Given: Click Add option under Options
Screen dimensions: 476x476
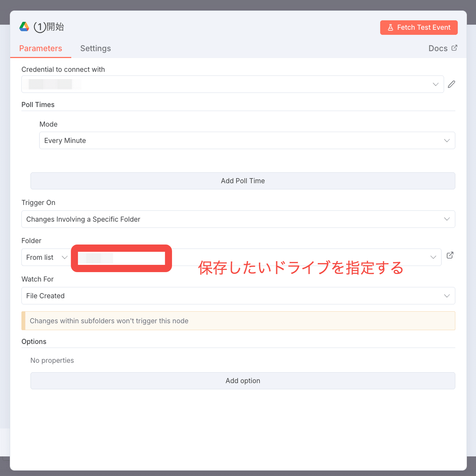Looking at the screenshot, I should pos(243,381).
